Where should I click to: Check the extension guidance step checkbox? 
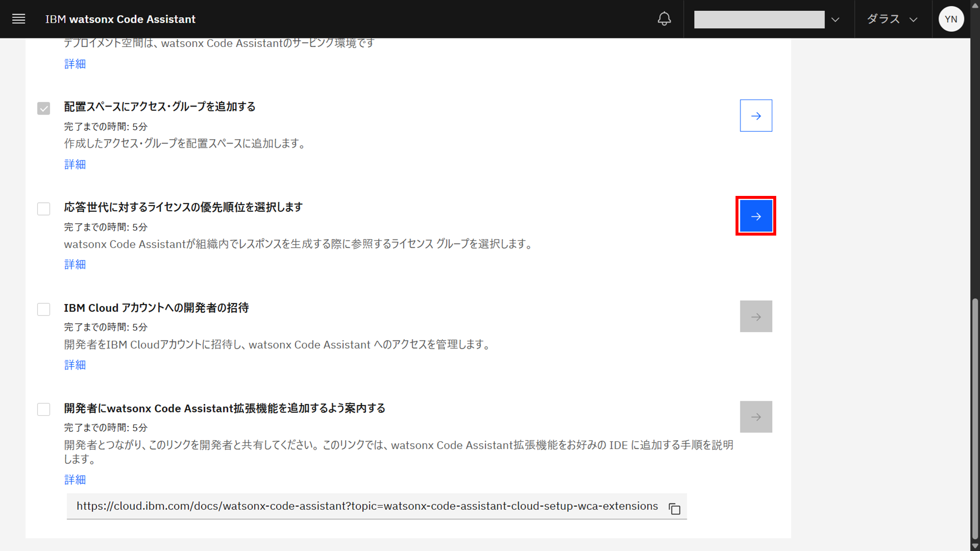(x=44, y=409)
